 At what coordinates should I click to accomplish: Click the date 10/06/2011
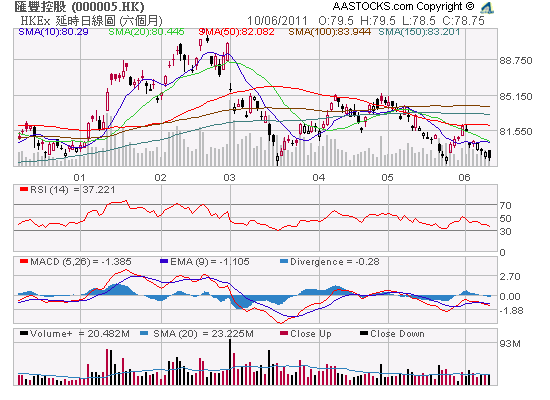pyautogui.click(x=277, y=21)
